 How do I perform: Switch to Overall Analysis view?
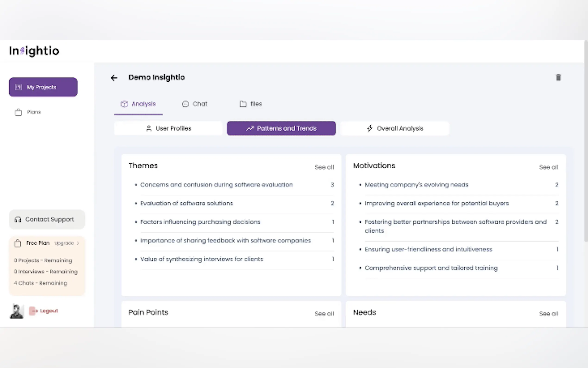coord(395,129)
